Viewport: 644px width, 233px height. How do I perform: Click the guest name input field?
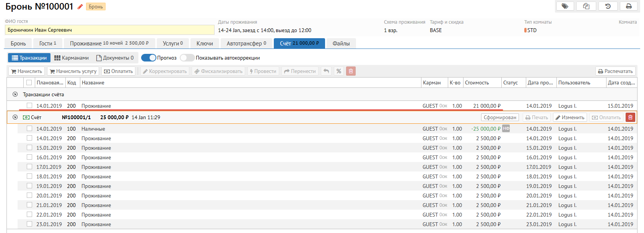(109, 30)
